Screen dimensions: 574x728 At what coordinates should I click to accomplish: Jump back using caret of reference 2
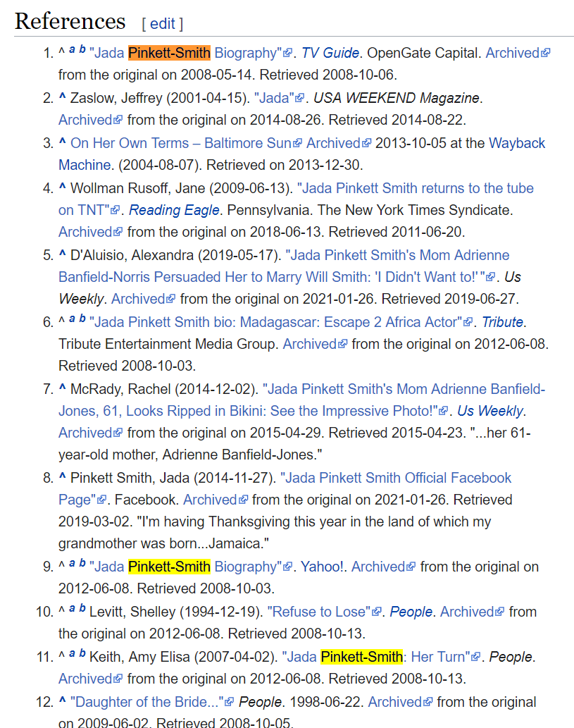(62, 98)
